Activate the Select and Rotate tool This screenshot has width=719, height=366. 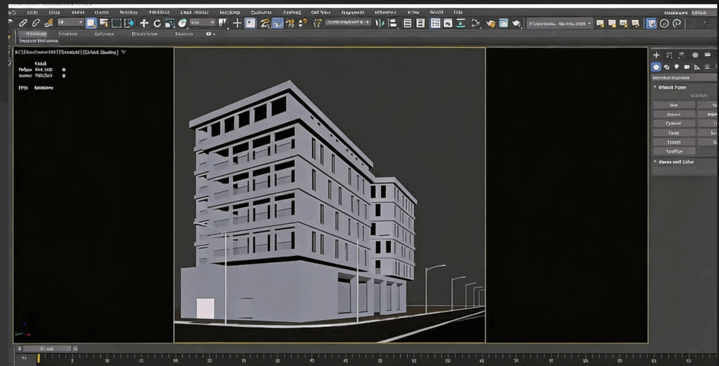click(157, 23)
